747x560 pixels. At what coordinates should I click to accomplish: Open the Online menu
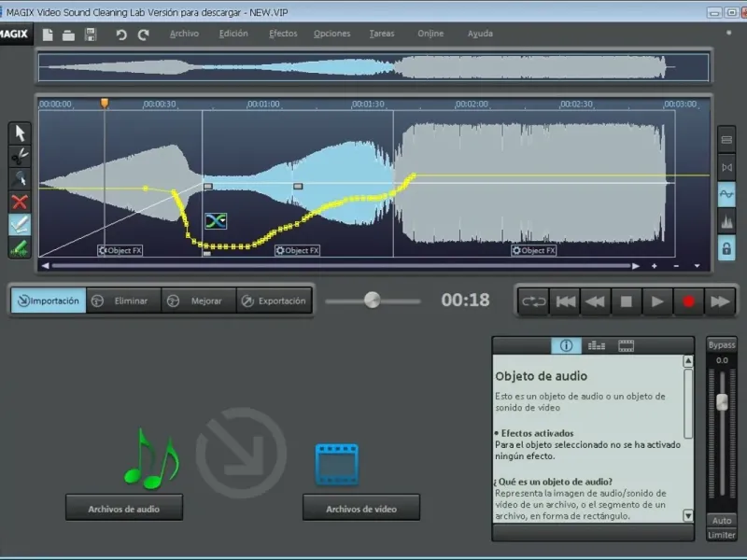point(430,34)
